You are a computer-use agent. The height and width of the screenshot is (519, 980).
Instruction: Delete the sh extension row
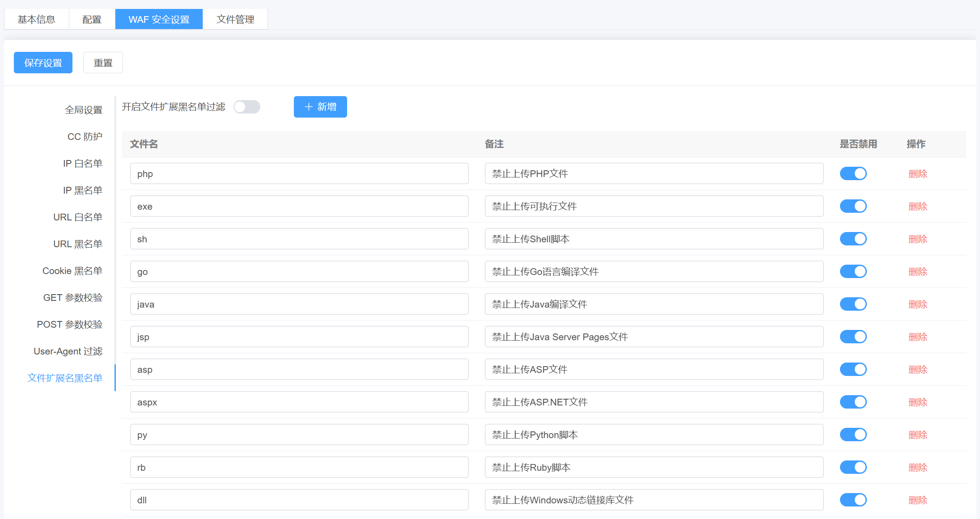[x=918, y=239]
